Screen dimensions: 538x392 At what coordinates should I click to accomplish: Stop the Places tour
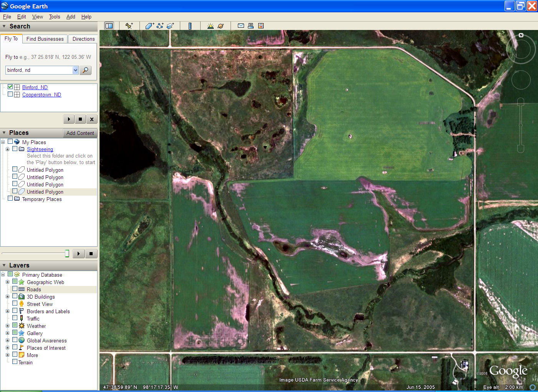tap(91, 254)
